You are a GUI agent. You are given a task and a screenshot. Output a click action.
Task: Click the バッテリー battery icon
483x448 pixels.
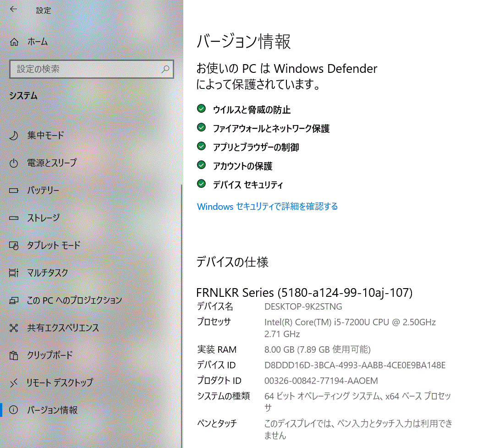(14, 191)
